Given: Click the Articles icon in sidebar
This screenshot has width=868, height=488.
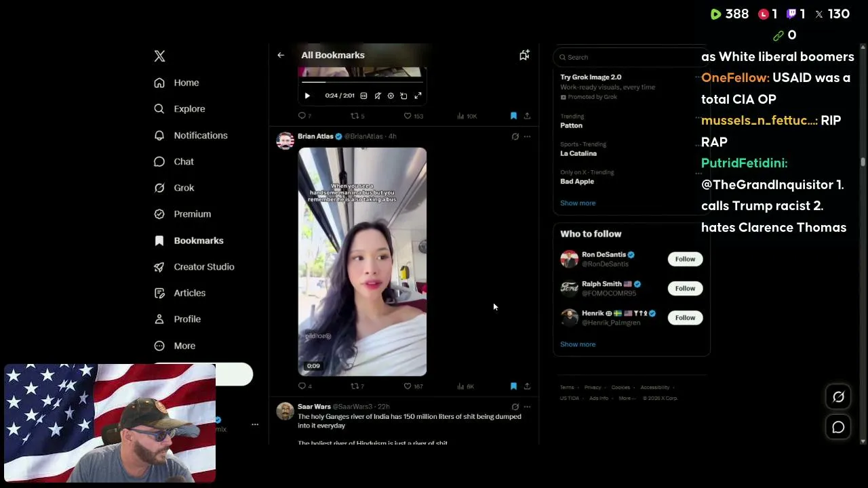Looking at the screenshot, I should click(159, 293).
